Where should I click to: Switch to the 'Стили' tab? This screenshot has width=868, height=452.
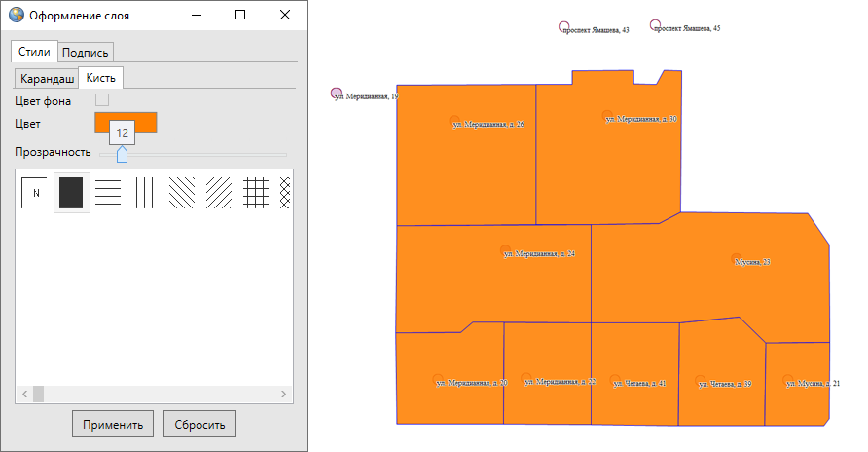point(34,52)
